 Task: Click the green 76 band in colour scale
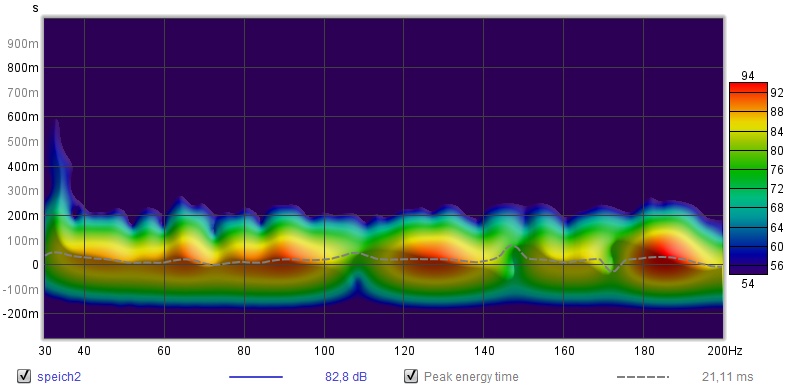pos(748,169)
